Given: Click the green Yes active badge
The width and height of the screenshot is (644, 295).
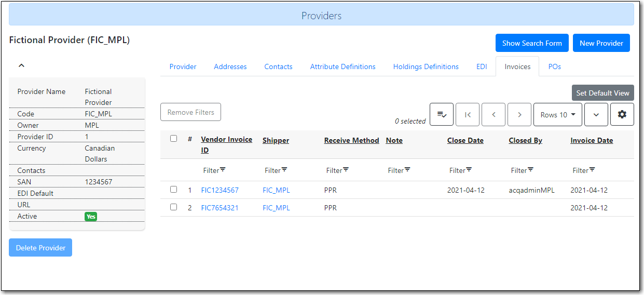Looking at the screenshot, I should tap(91, 217).
